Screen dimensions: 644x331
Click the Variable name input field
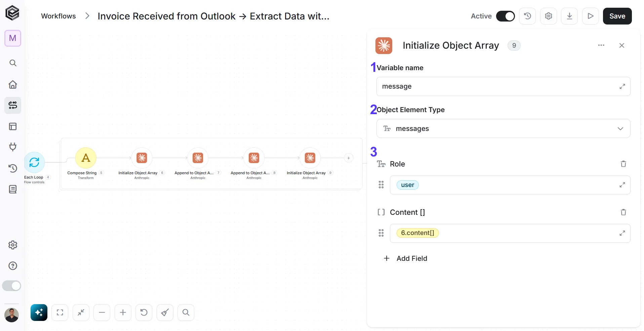pyautogui.click(x=503, y=87)
